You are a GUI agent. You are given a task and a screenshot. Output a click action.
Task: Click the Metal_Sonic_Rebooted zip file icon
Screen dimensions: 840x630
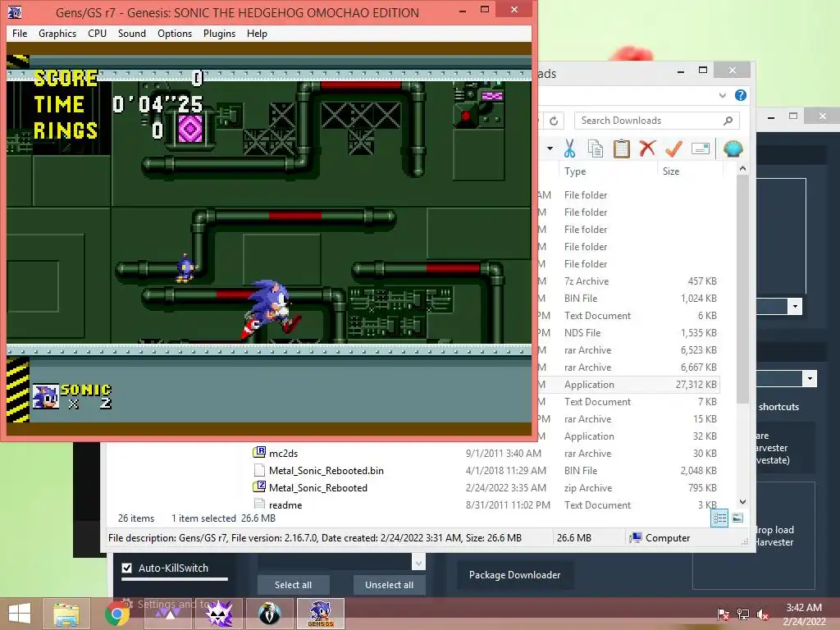click(259, 487)
